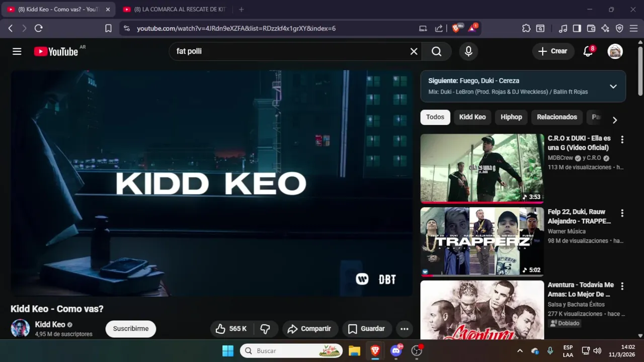Show hidden system tray icons chevron
This screenshot has width=644, height=362.
520,350
